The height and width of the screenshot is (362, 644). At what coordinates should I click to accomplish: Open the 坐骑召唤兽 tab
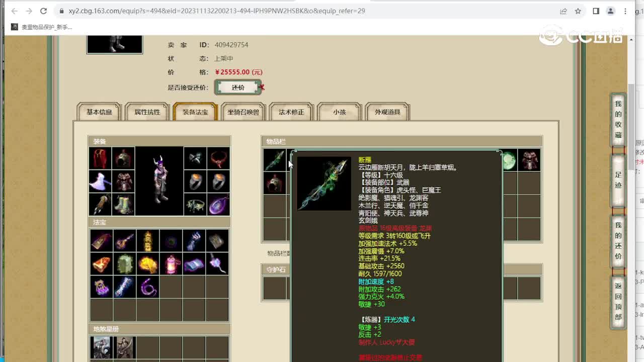point(244,112)
